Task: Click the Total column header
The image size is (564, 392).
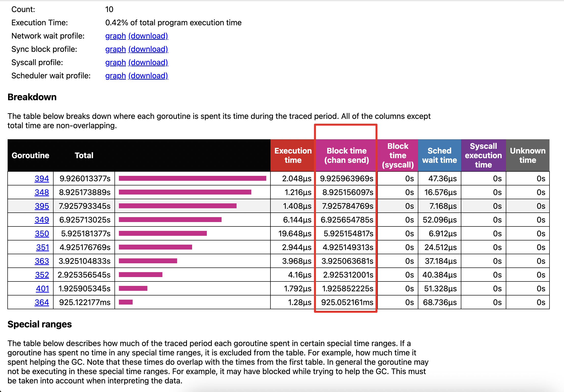Action: [x=84, y=155]
